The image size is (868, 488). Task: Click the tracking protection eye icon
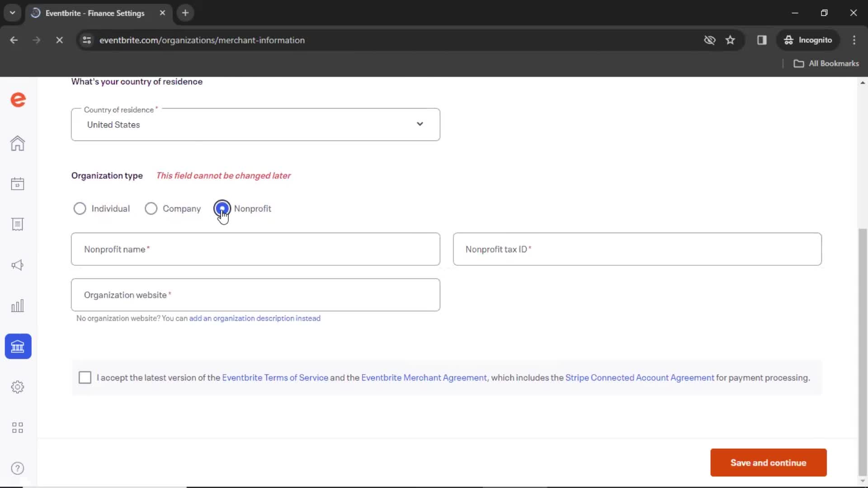[710, 40]
